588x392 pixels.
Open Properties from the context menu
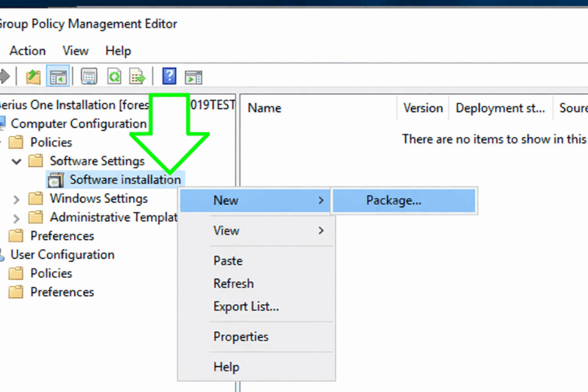tap(241, 337)
